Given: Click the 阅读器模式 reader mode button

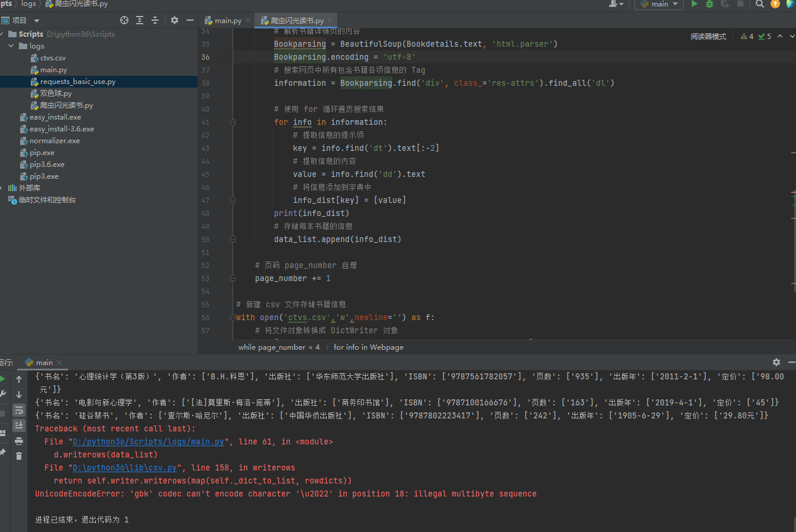Looking at the screenshot, I should click(x=708, y=36).
